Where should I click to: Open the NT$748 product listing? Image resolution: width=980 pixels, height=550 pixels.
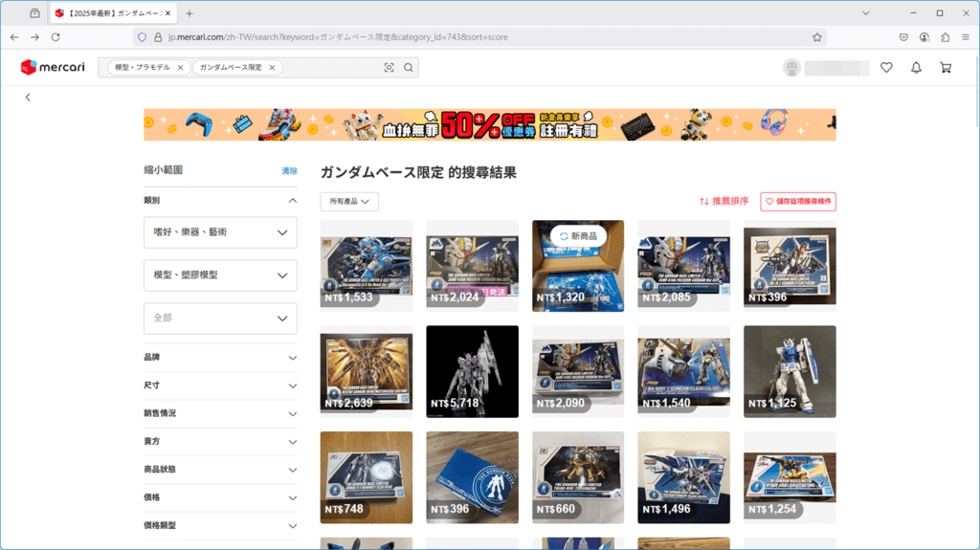tap(367, 477)
